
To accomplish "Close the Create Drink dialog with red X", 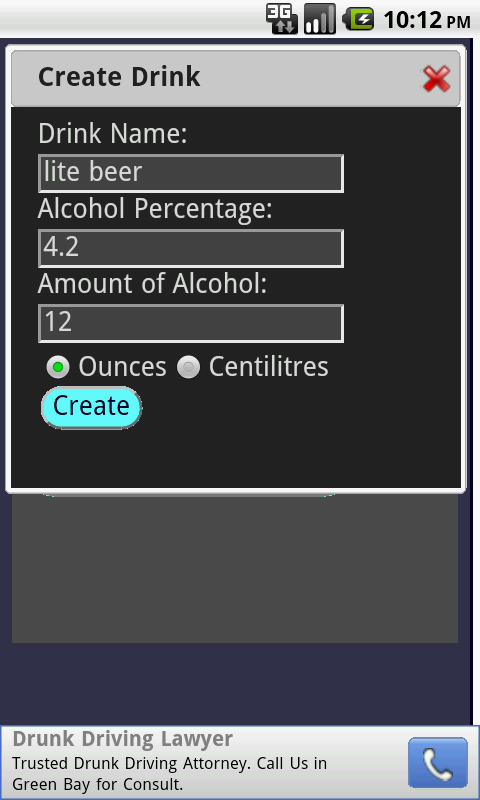I will pyautogui.click(x=436, y=79).
